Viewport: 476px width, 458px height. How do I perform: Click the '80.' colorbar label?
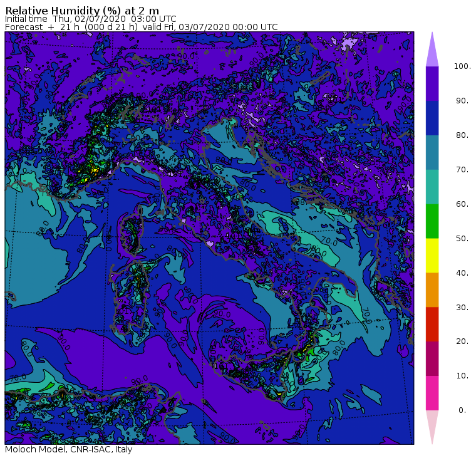[x=462, y=135]
